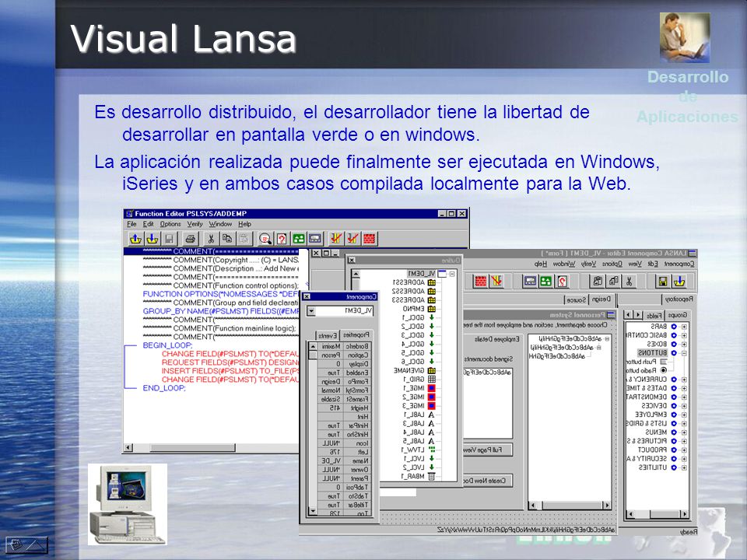This screenshot has height=560, width=747.
Task: Click the paste clipboard icon in Component Editor
Action: pyautogui.click(x=598, y=282)
